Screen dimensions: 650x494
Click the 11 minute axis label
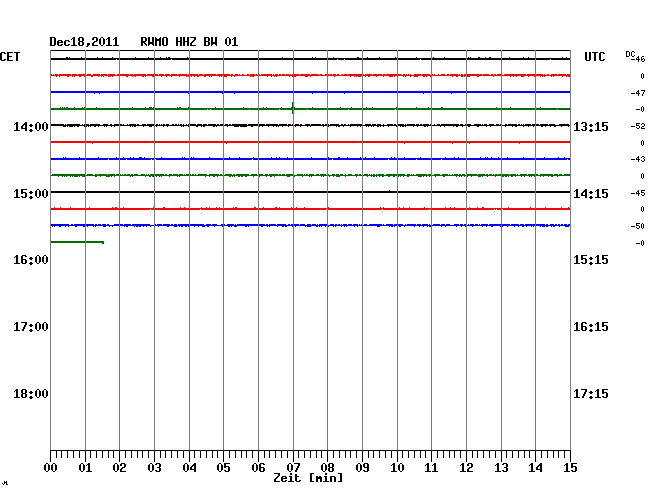(431, 467)
